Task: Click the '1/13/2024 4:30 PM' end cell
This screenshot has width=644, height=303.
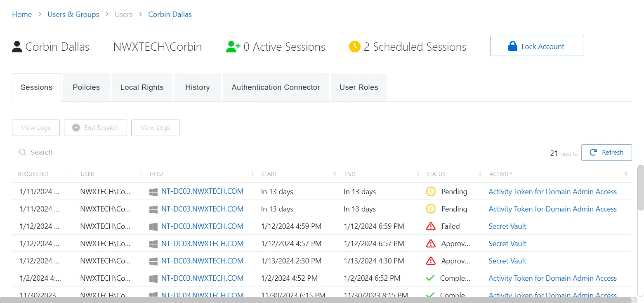Action: click(374, 261)
